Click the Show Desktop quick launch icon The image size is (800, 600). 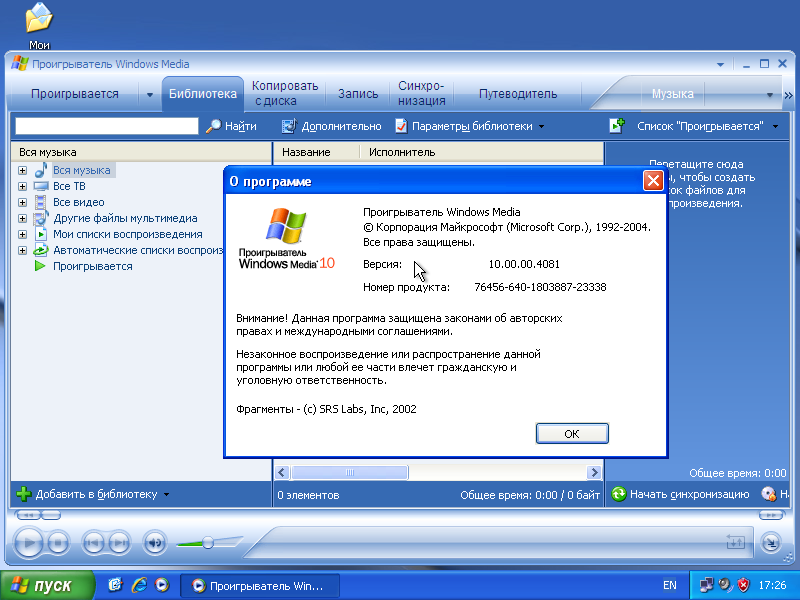(115, 585)
